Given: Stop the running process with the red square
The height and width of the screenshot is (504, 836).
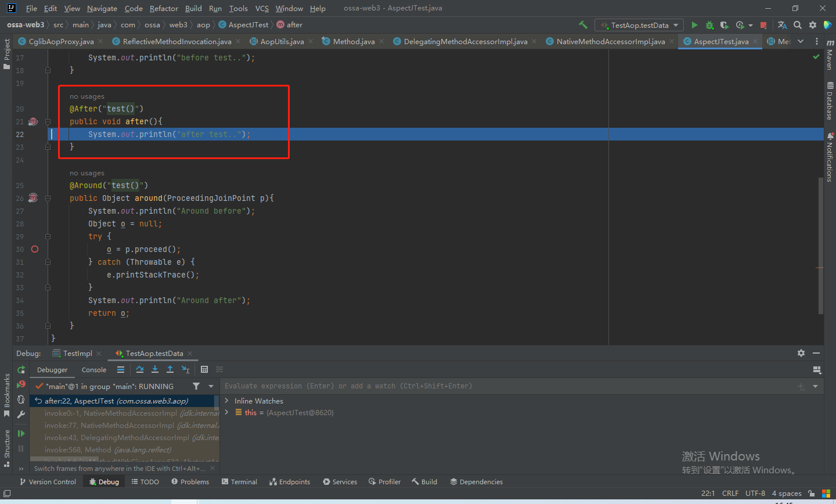Looking at the screenshot, I should pyautogui.click(x=763, y=25).
